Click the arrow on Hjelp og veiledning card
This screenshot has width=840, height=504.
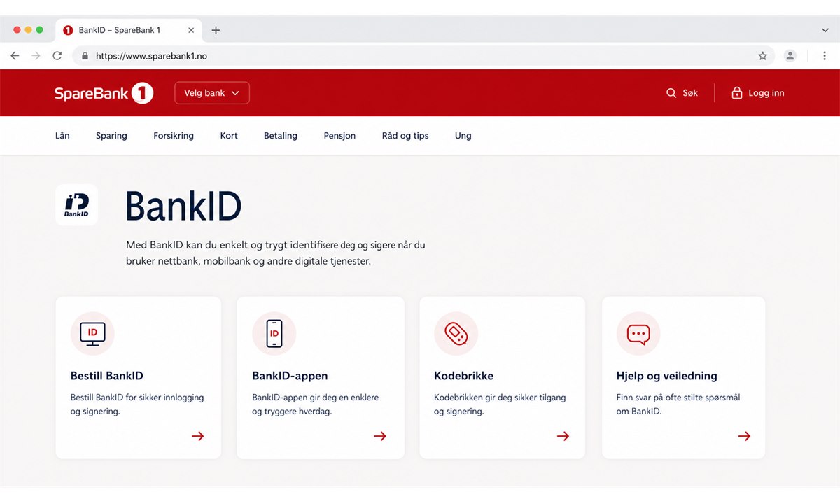pyautogui.click(x=744, y=436)
